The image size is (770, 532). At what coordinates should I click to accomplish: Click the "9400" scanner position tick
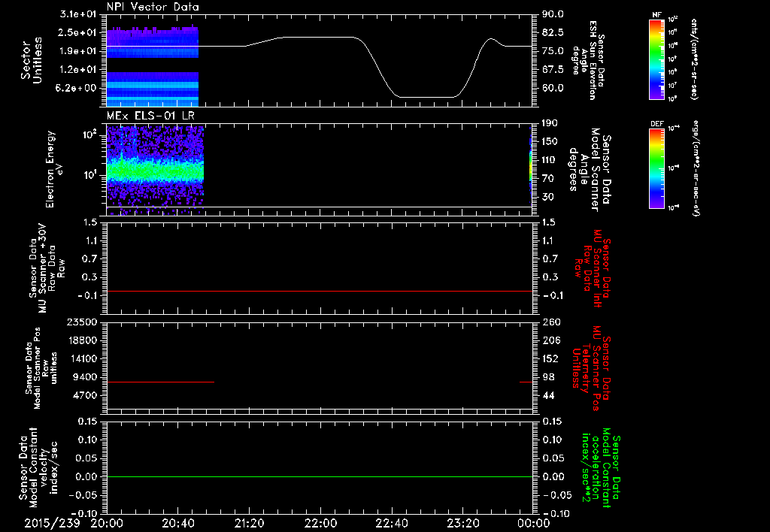86,377
